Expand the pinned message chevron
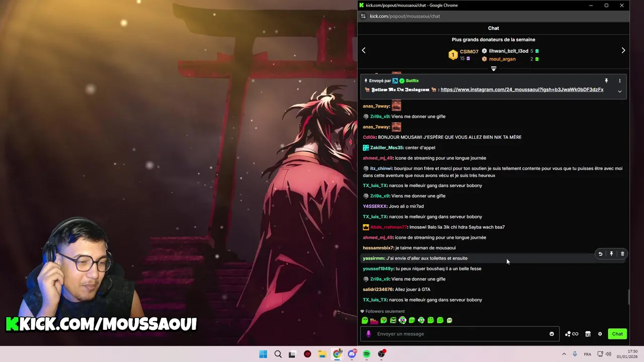The width and height of the screenshot is (644, 362). 620,92
